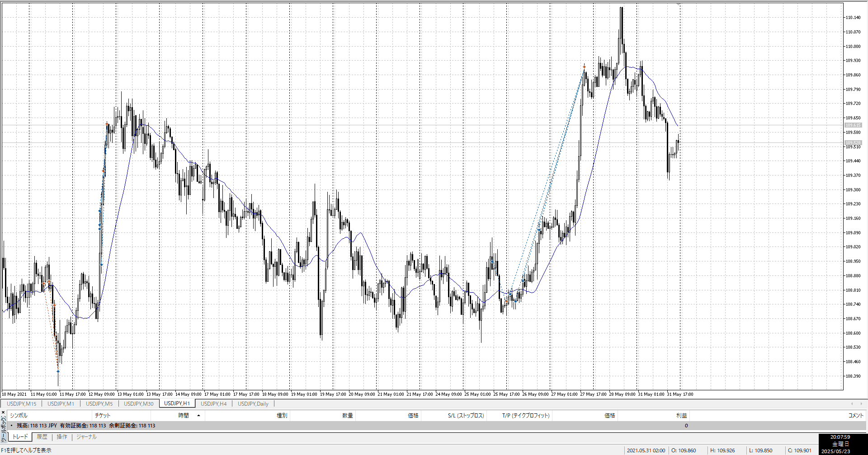868x455 pixels.
Task: Switch to the 操作 tab
Action: click(x=62, y=437)
